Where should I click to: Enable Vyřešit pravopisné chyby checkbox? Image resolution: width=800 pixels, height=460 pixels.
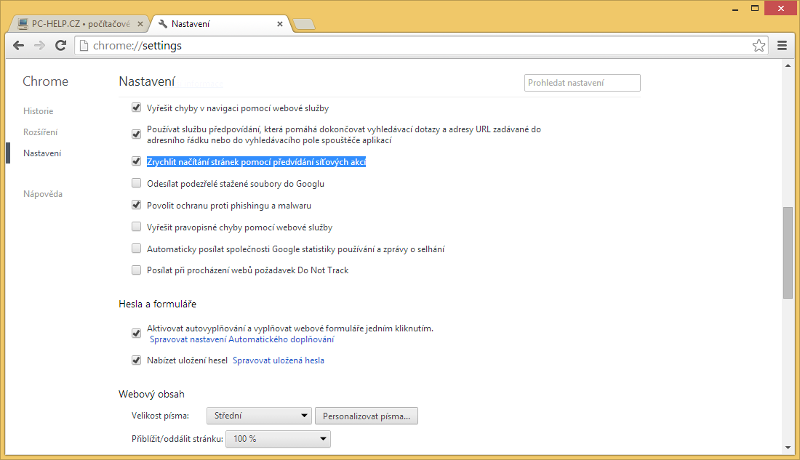pos(136,226)
